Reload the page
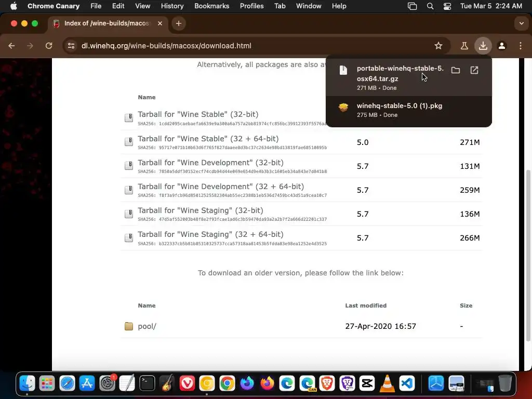 tap(49, 46)
